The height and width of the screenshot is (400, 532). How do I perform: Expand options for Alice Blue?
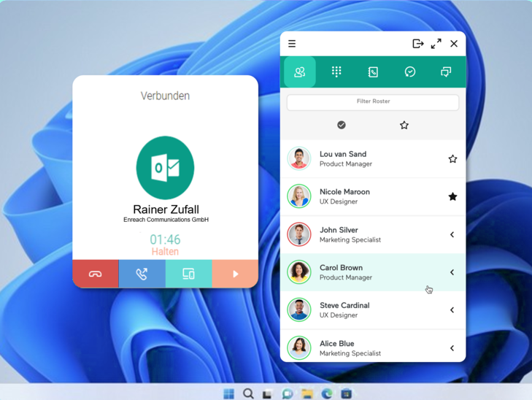452,347
